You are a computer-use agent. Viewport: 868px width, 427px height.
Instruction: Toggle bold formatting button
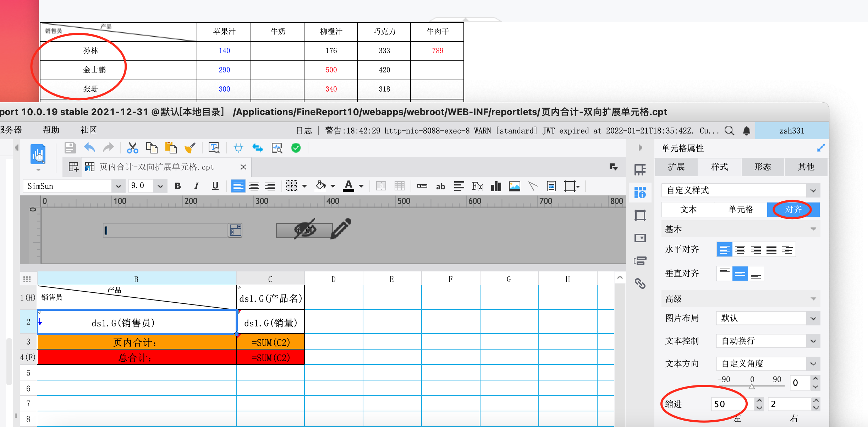pos(178,186)
